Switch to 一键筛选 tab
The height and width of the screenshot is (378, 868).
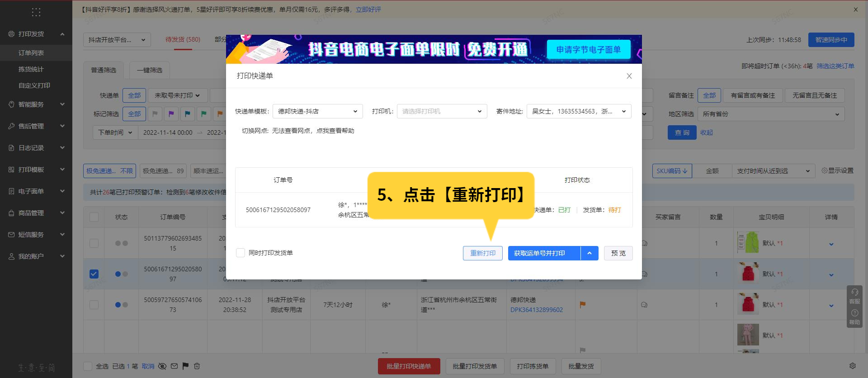tap(149, 70)
